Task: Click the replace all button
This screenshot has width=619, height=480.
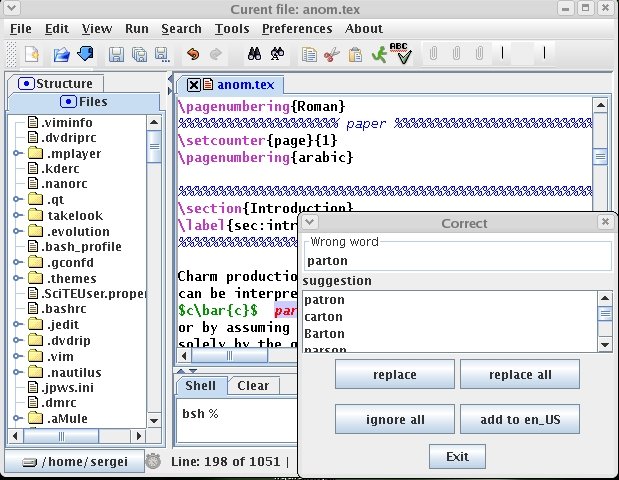Action: coord(520,374)
